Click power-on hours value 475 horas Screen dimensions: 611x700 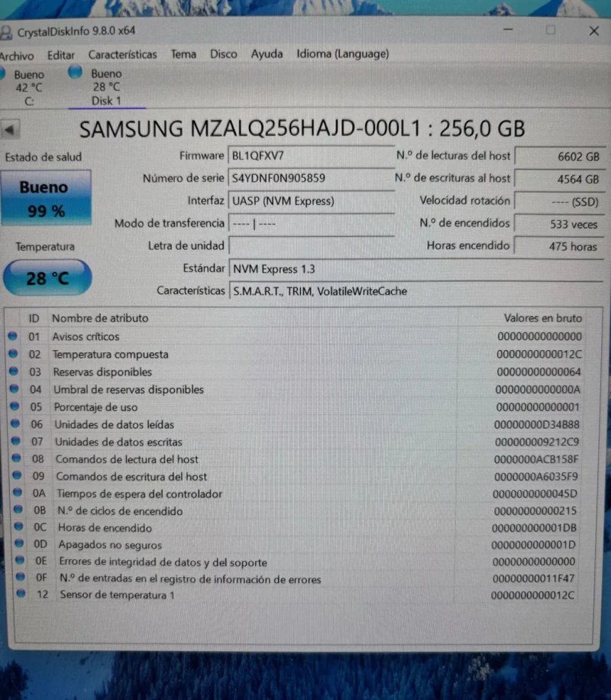click(559, 246)
